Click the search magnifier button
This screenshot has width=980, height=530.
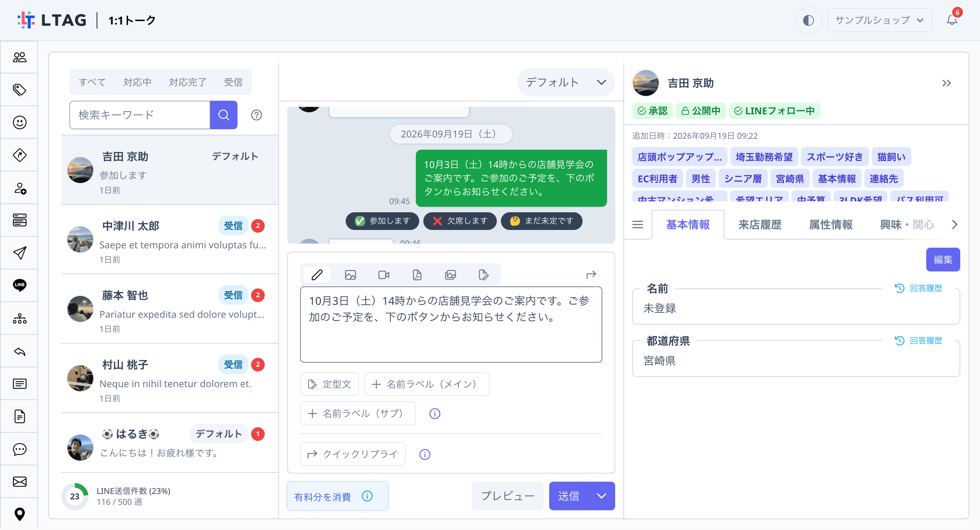pos(224,115)
